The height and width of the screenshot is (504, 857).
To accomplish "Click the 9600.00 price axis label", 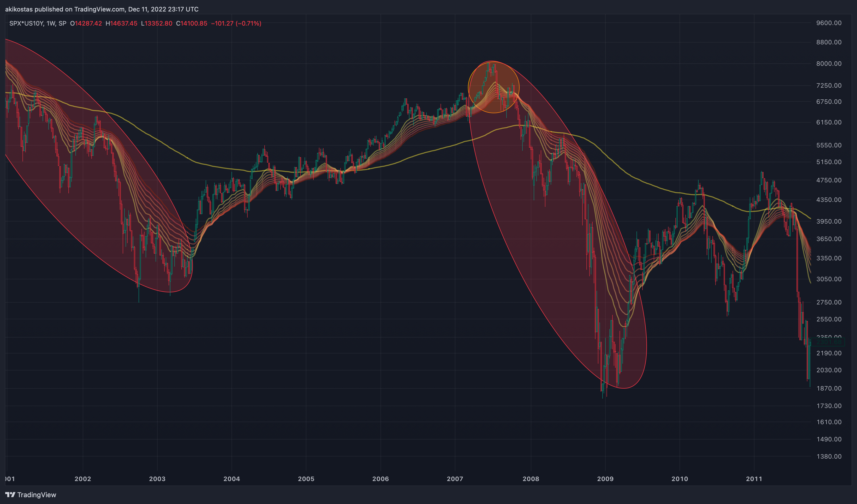I will 829,23.
